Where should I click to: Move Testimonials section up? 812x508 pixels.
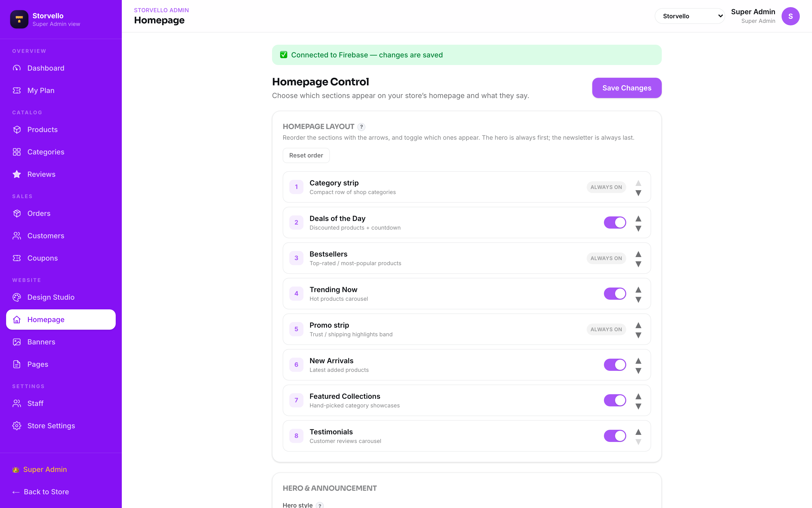click(x=638, y=432)
